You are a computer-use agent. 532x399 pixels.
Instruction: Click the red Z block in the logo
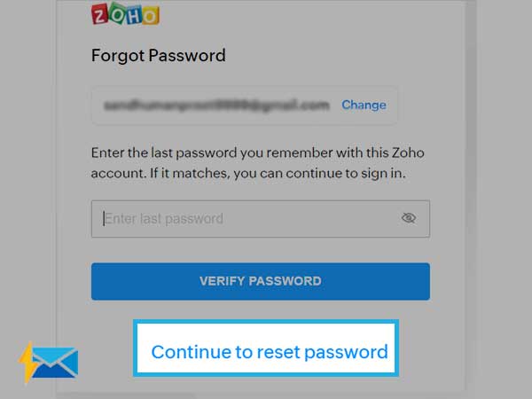tap(99, 15)
